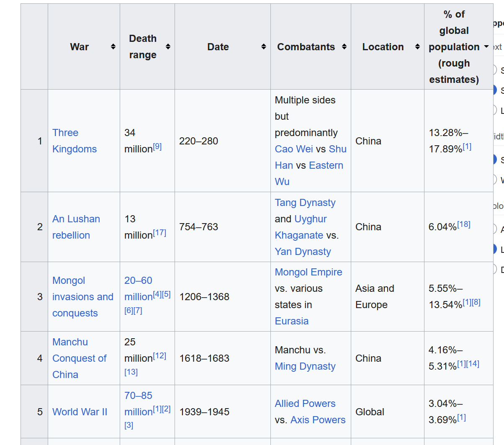This screenshot has width=504, height=445.
Task: Open Manchu Conquest of China link
Action: [79, 358]
